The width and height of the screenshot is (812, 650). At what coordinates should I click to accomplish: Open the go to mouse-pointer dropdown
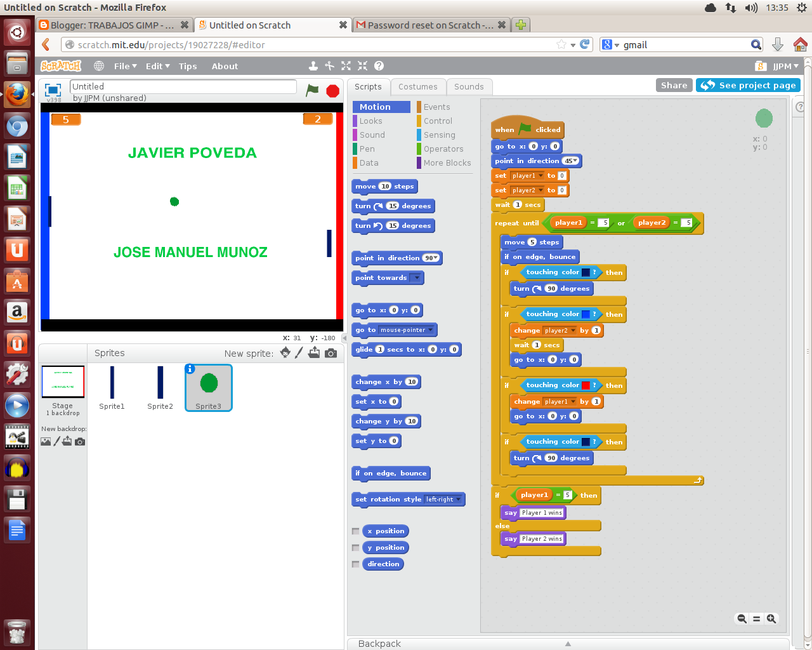tap(431, 329)
